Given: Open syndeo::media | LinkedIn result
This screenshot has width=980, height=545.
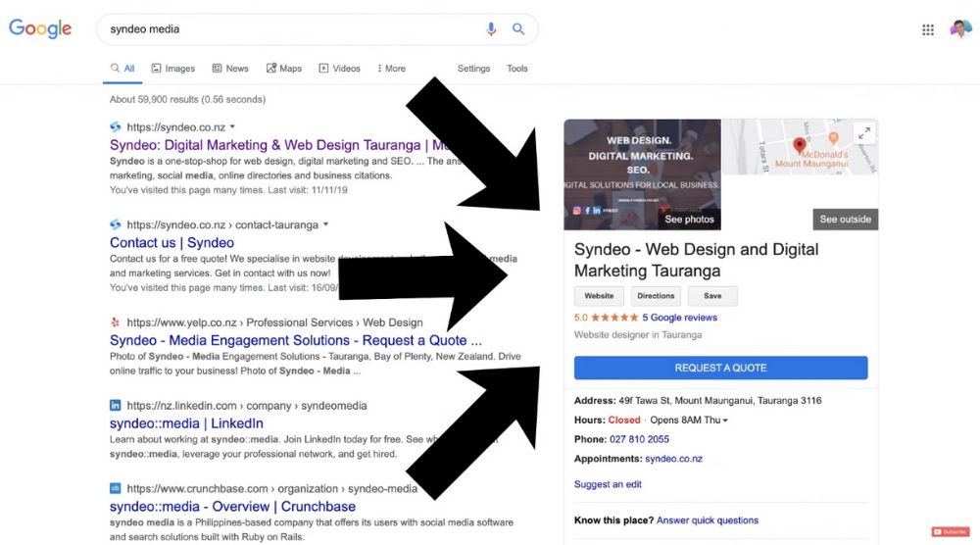Looking at the screenshot, I should click(186, 423).
